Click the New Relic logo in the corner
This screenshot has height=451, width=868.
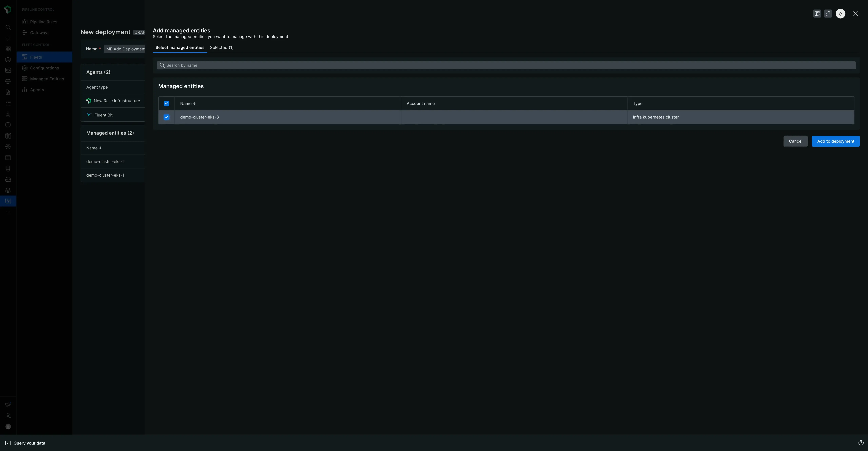[x=8, y=10]
